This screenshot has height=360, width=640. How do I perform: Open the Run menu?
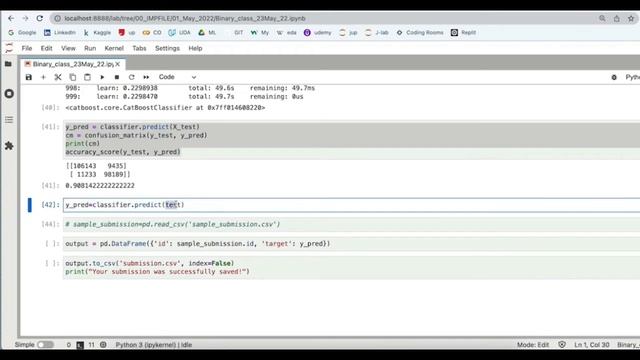pos(90,48)
